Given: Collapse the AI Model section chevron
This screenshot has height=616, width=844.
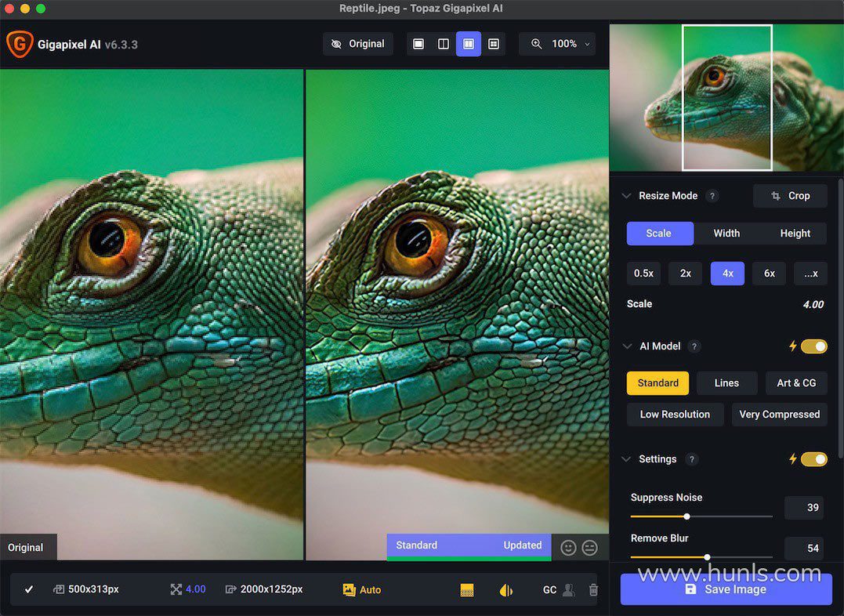Looking at the screenshot, I should (626, 346).
